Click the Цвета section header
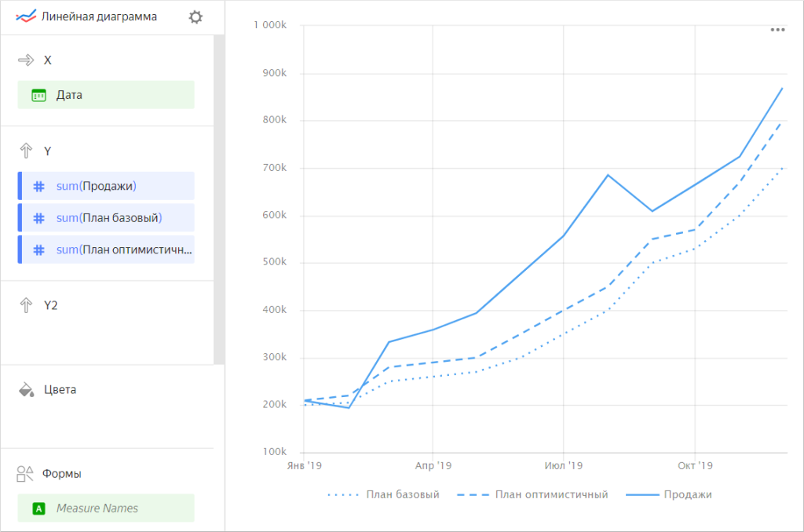The image size is (804, 532). pos(60,389)
